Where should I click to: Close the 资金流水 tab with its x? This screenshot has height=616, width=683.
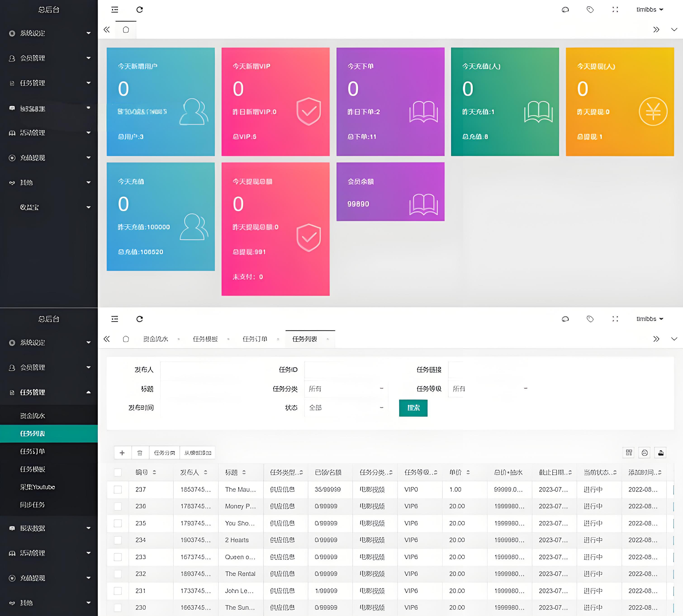(178, 339)
